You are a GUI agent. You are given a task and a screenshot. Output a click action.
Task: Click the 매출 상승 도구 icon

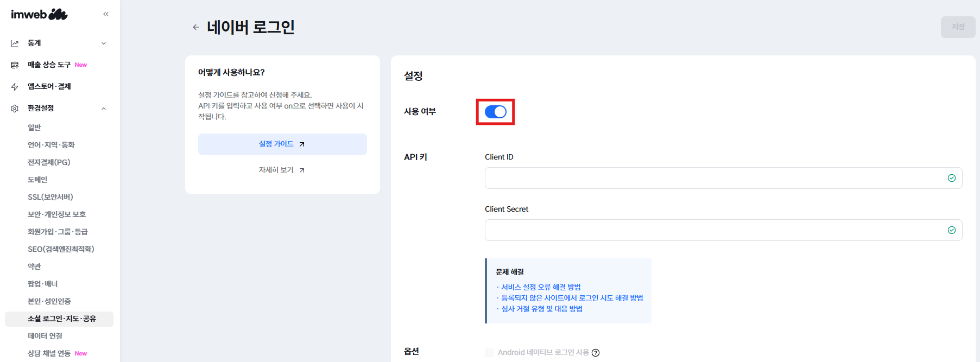15,65
